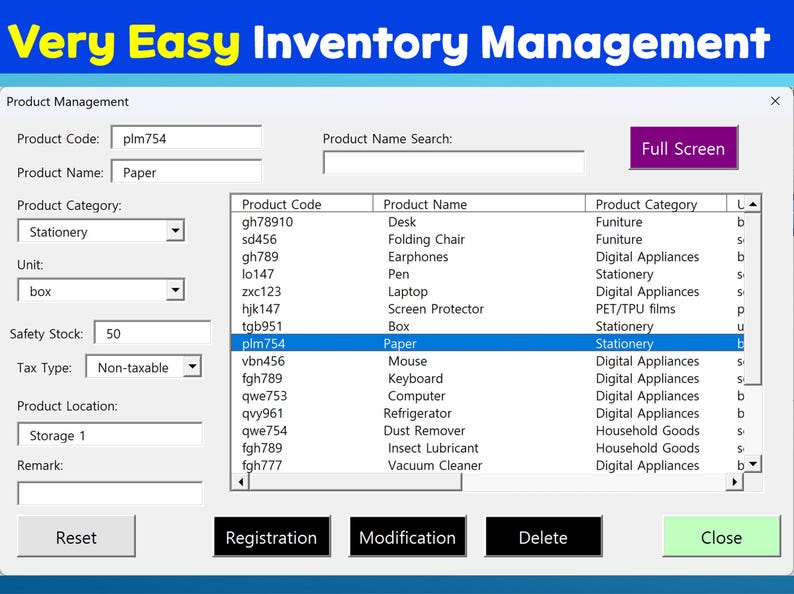Click the empty Remark field

(x=110, y=494)
